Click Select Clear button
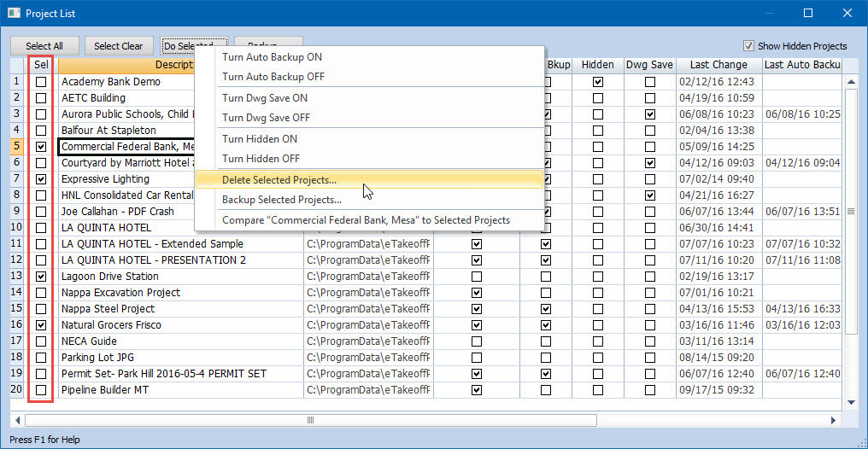The image size is (868, 449). tap(119, 46)
